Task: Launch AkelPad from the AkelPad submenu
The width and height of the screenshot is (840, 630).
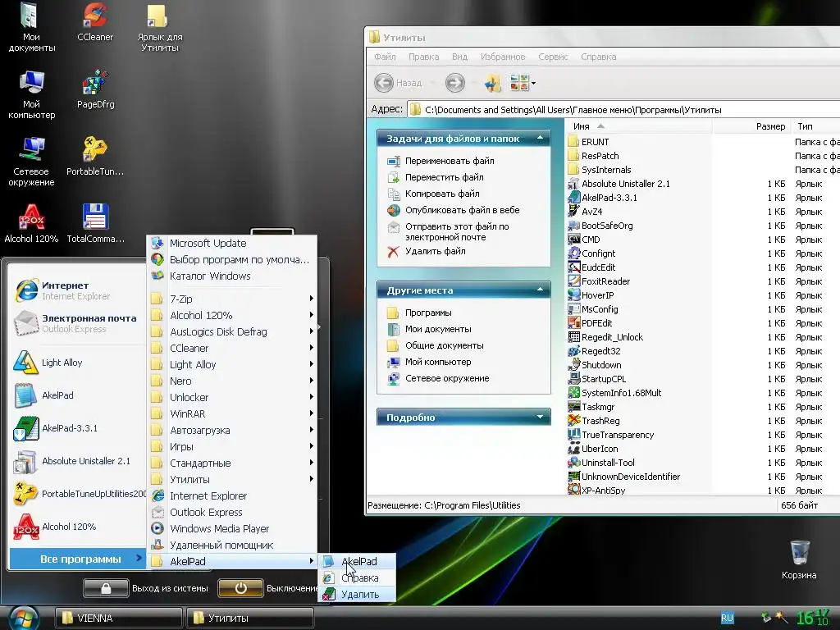Action: 358,561
